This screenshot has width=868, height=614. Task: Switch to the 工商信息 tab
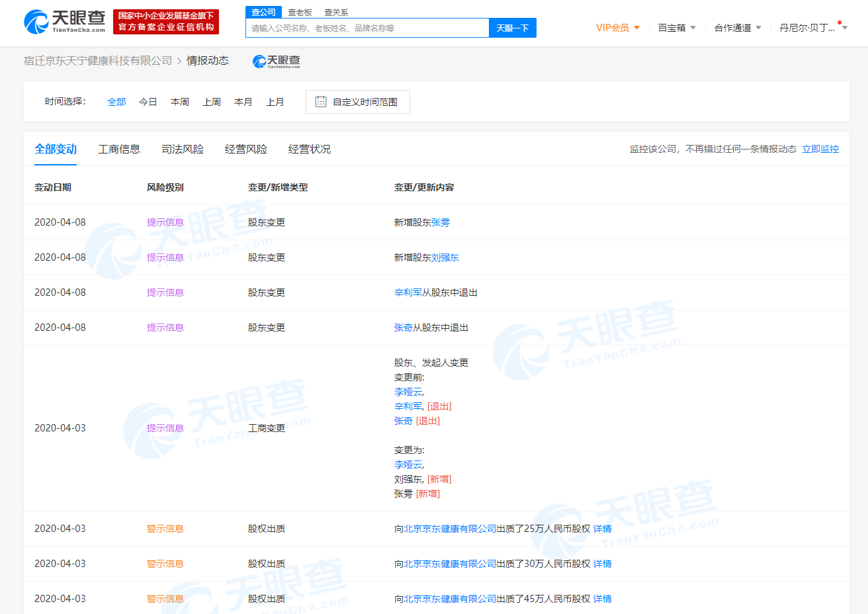tap(119, 150)
